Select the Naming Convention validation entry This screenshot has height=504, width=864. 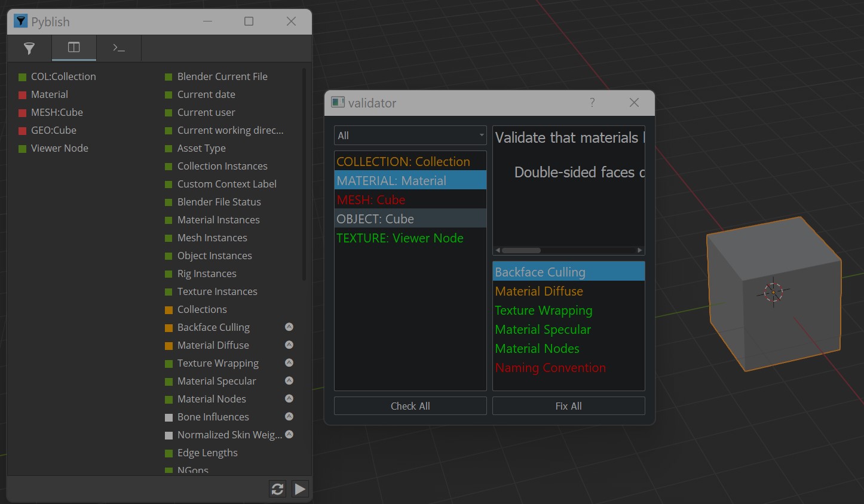pyautogui.click(x=550, y=368)
